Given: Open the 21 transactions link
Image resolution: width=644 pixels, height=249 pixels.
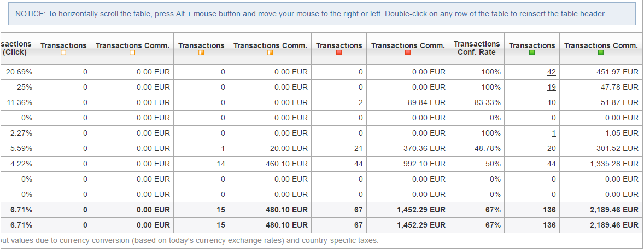Looking at the screenshot, I should point(359,148).
